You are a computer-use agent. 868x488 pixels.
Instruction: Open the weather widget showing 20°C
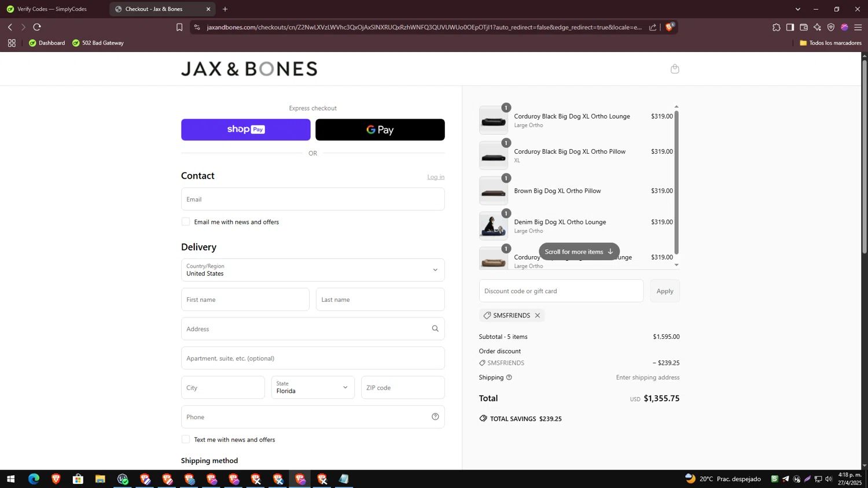click(x=723, y=479)
